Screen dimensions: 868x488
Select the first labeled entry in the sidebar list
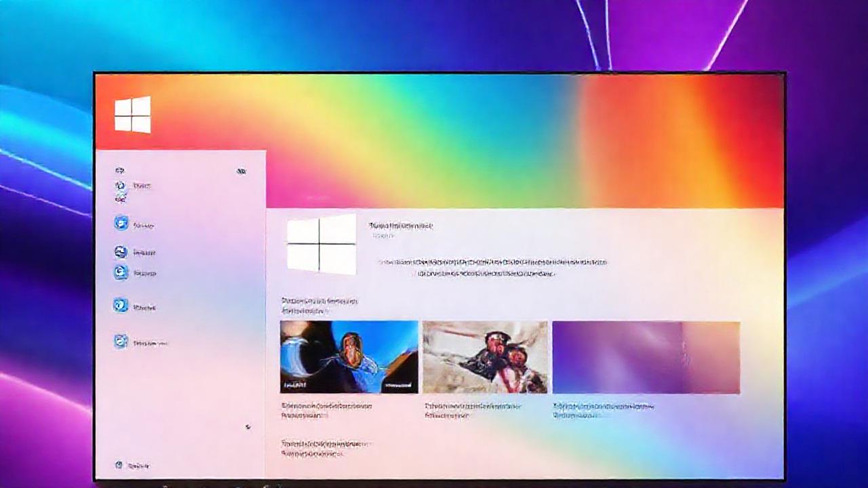coord(139,186)
